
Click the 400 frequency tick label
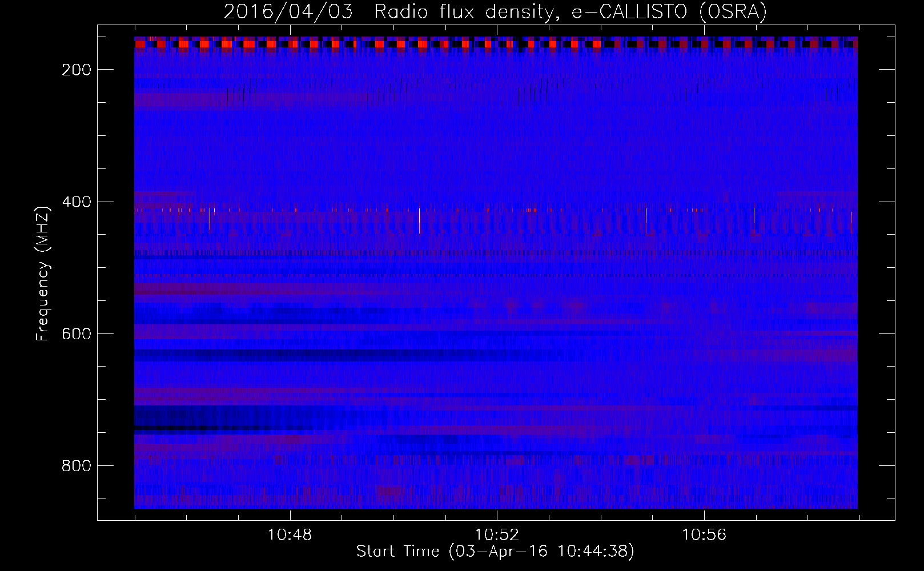pyautogui.click(x=77, y=202)
